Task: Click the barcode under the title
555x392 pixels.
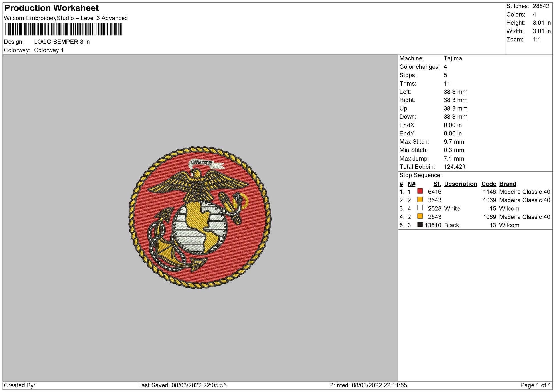Action: (64, 29)
